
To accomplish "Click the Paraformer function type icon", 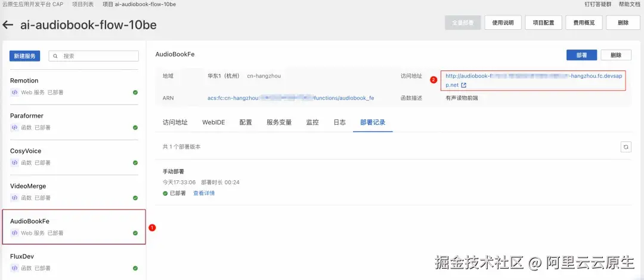I will 14,127.
